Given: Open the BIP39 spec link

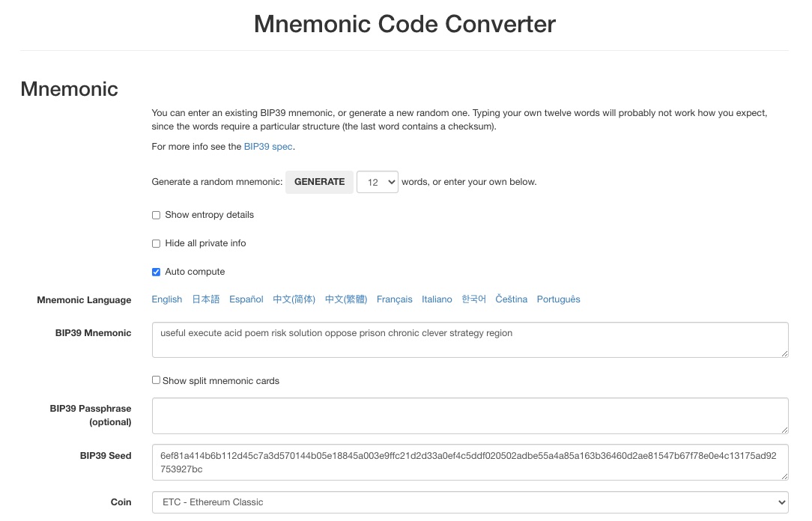Looking at the screenshot, I should tap(268, 147).
